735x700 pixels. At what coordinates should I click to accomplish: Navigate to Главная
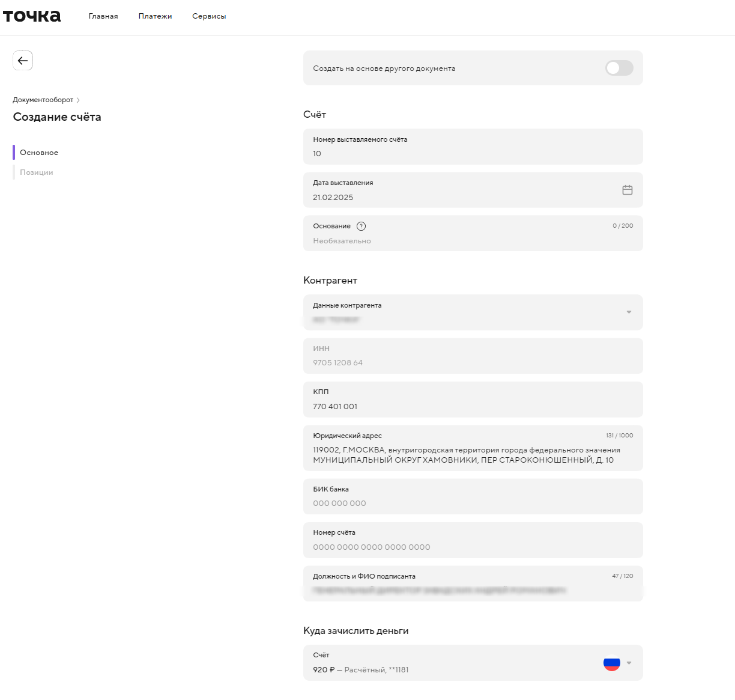tap(103, 16)
